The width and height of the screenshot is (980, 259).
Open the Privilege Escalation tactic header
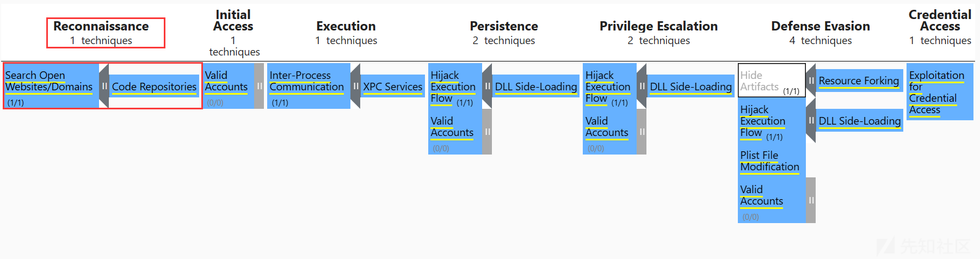click(x=658, y=26)
